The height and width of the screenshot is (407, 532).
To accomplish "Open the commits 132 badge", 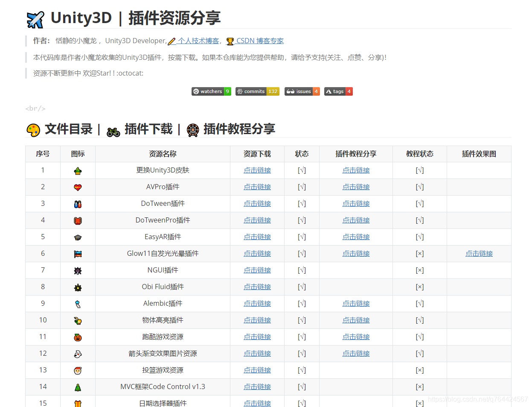I will pyautogui.click(x=257, y=91).
